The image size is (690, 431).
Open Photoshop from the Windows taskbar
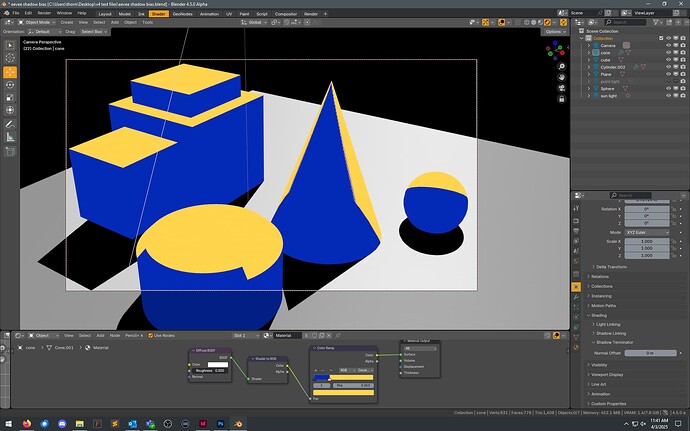pyautogui.click(x=220, y=424)
